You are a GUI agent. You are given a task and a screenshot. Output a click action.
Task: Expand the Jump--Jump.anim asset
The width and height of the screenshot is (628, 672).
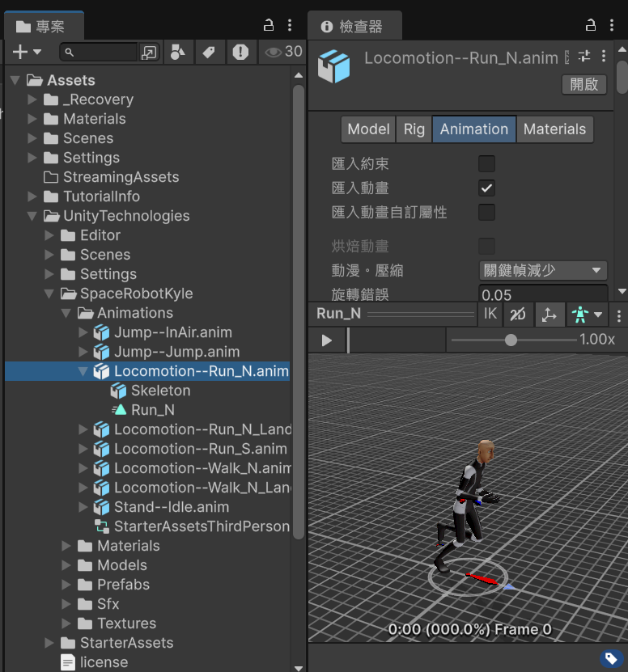click(x=83, y=352)
